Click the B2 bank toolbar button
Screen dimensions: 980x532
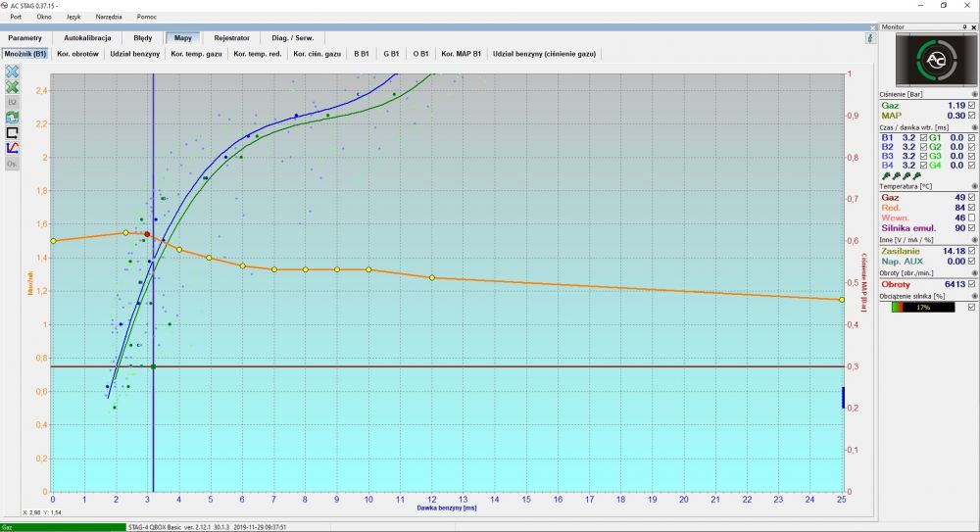12,102
